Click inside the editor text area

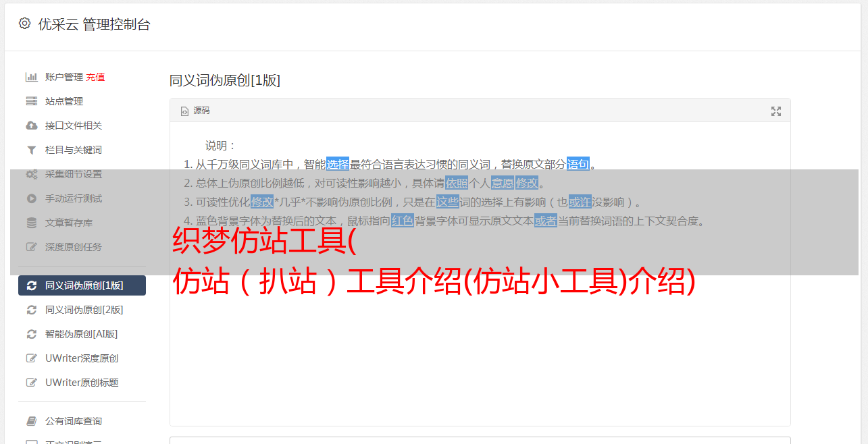(480, 337)
